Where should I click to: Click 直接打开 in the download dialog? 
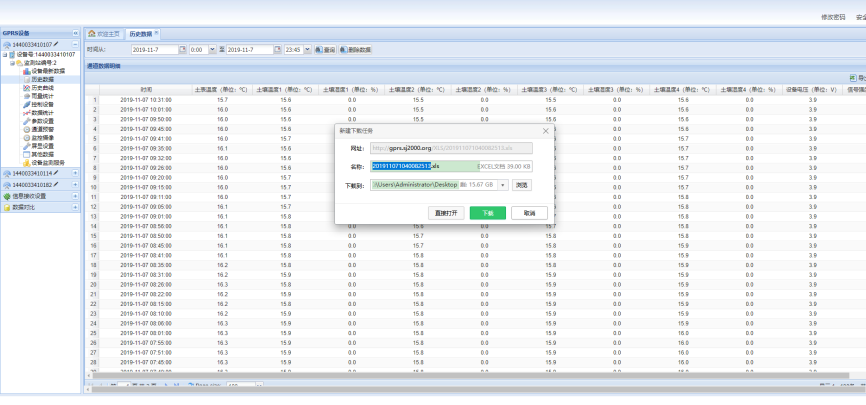point(445,213)
